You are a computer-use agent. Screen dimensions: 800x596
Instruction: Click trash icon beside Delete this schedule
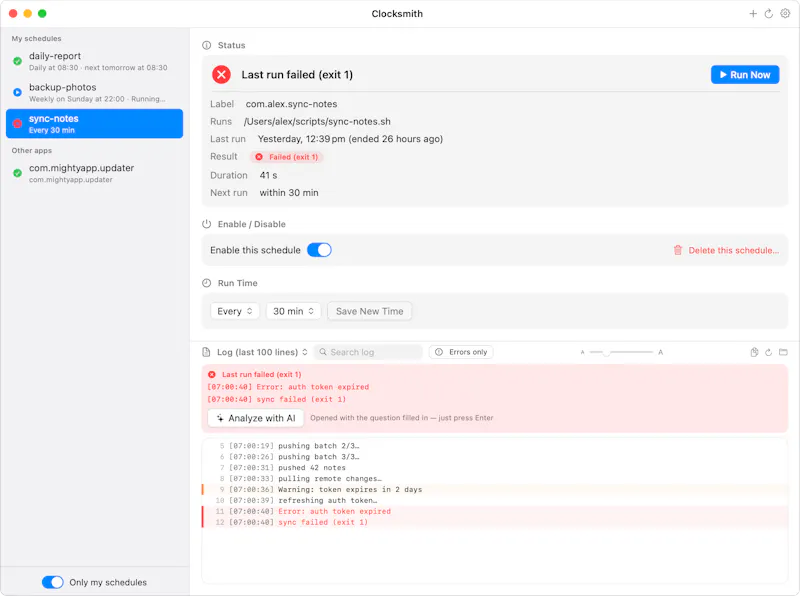pyautogui.click(x=678, y=250)
